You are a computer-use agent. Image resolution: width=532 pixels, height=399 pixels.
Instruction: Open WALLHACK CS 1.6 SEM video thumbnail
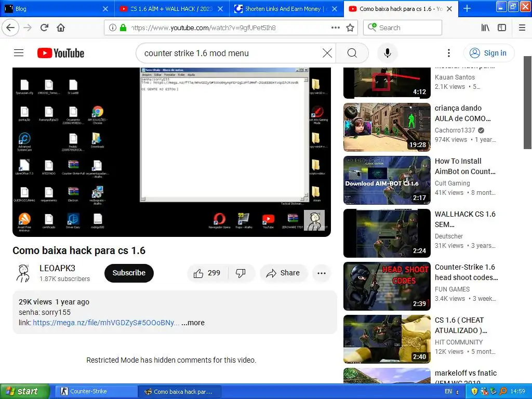click(387, 233)
